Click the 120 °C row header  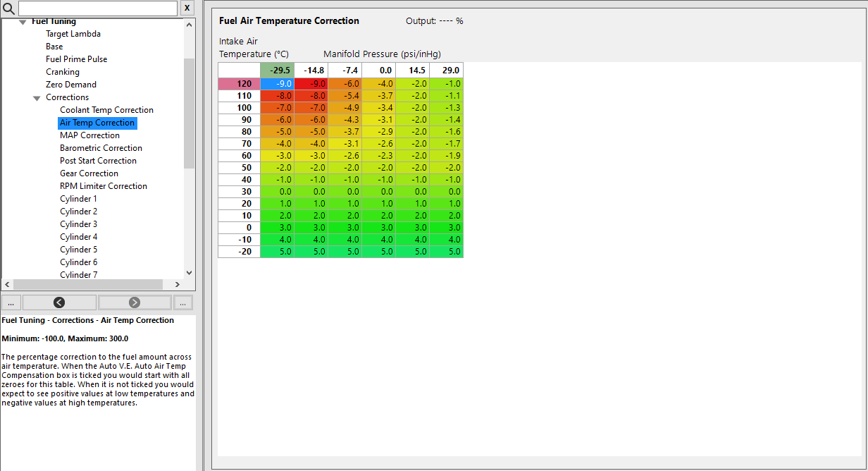pyautogui.click(x=239, y=83)
